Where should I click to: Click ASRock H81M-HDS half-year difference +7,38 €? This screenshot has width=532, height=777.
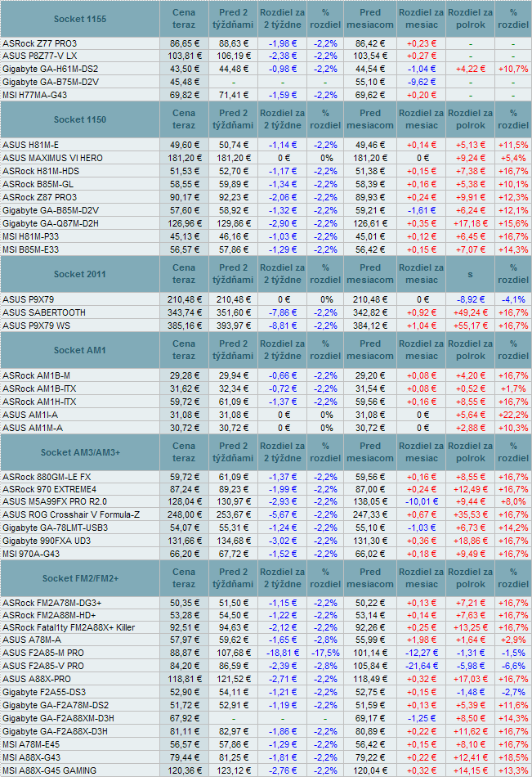(470, 171)
